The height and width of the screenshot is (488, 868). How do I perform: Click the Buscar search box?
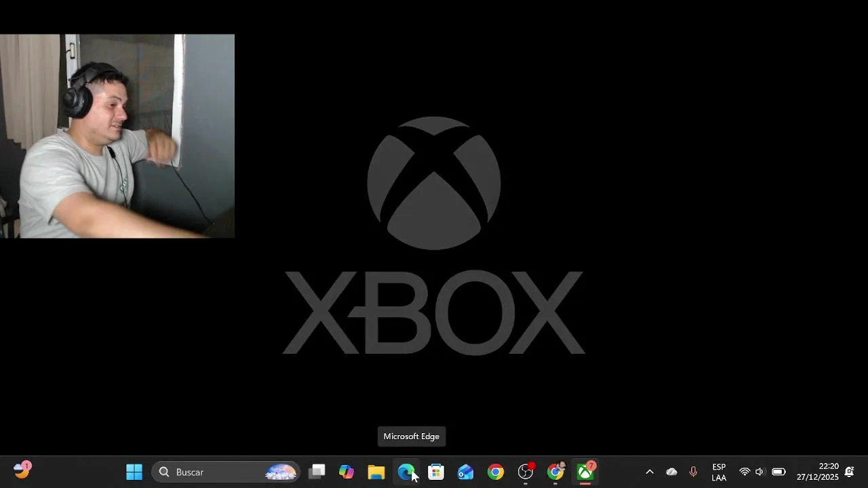point(226,472)
